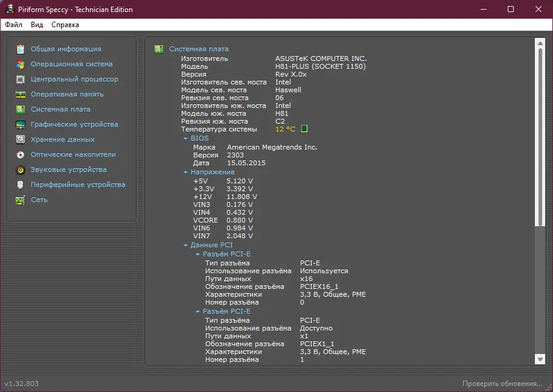Click the scrollbar down arrow
This screenshot has height=392, width=553.
pos(540,359)
